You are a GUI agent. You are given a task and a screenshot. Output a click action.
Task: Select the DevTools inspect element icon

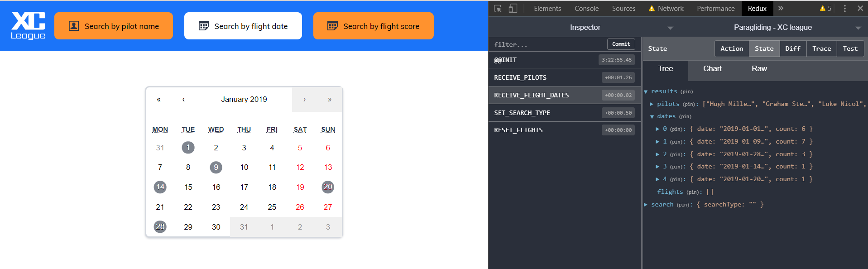[x=498, y=8]
